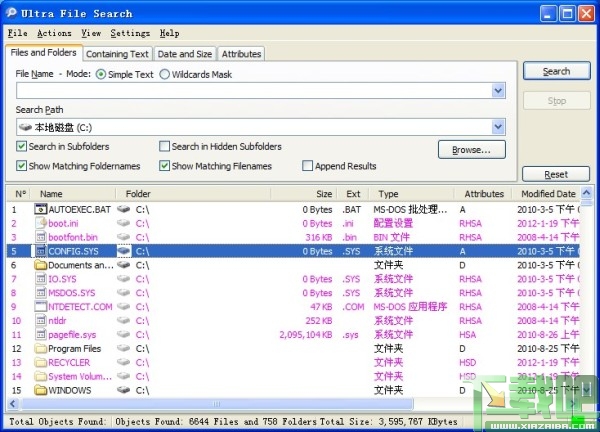Sort results by Size column header

click(x=303, y=194)
